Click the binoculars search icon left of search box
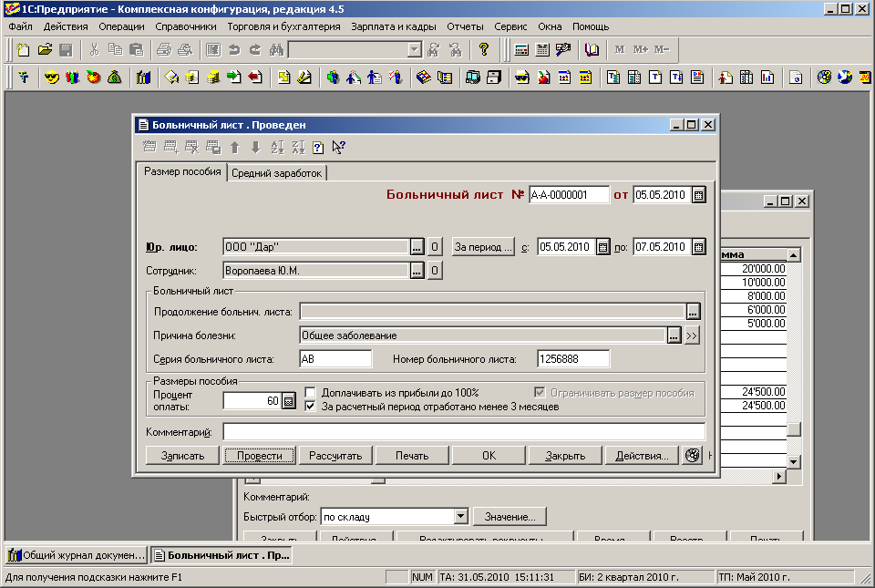Viewport: 875px width, 588px height. (276, 49)
